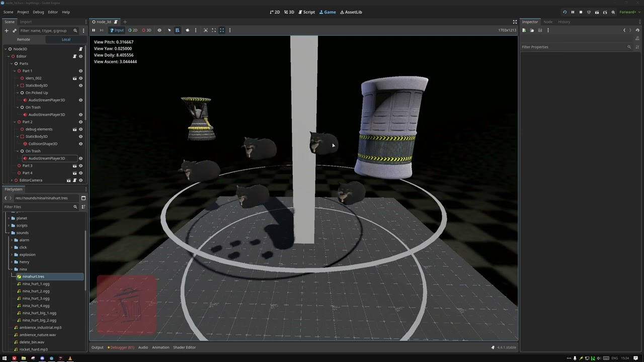Save the edited resource in Inspector

tap(540, 30)
